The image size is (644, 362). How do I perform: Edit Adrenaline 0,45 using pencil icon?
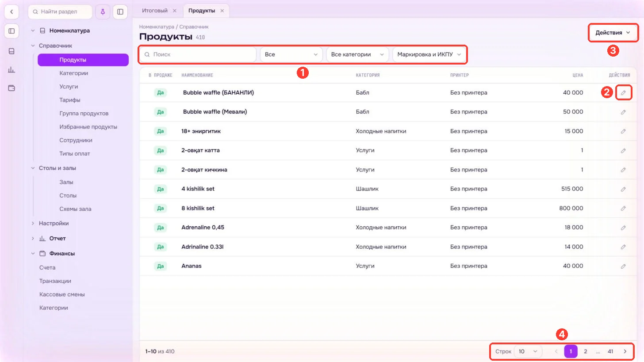pos(623,228)
